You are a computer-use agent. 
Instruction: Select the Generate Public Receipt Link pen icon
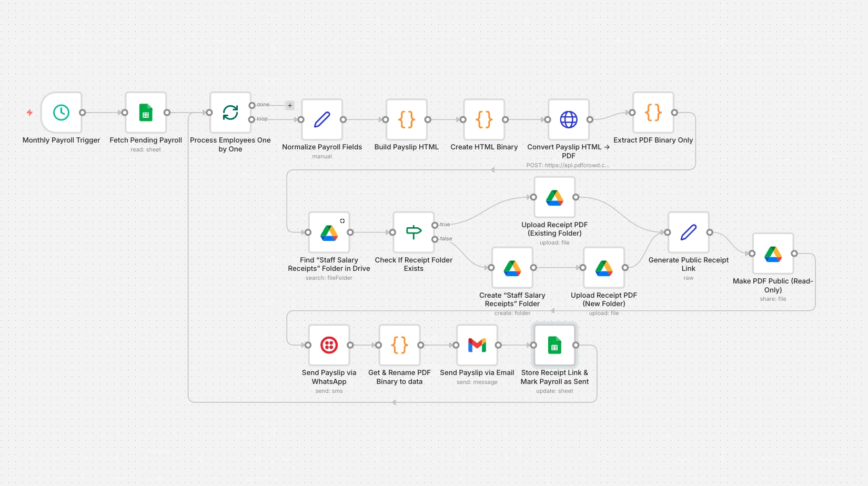point(688,232)
